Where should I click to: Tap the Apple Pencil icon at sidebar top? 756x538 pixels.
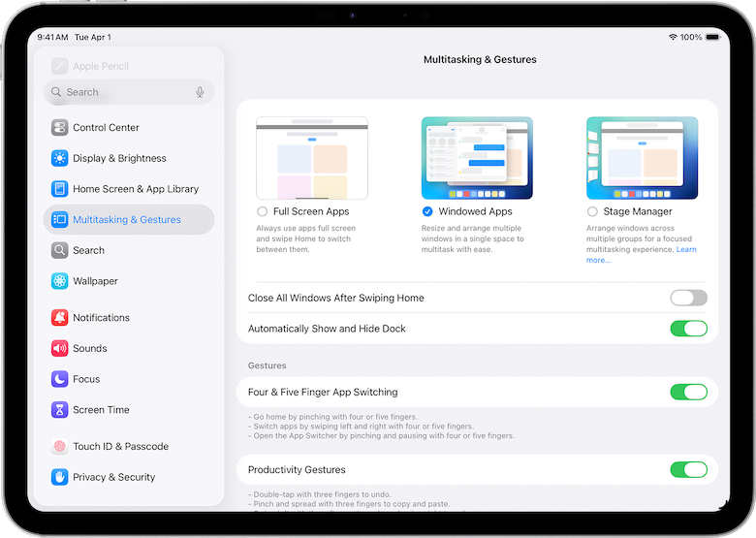tap(60, 66)
